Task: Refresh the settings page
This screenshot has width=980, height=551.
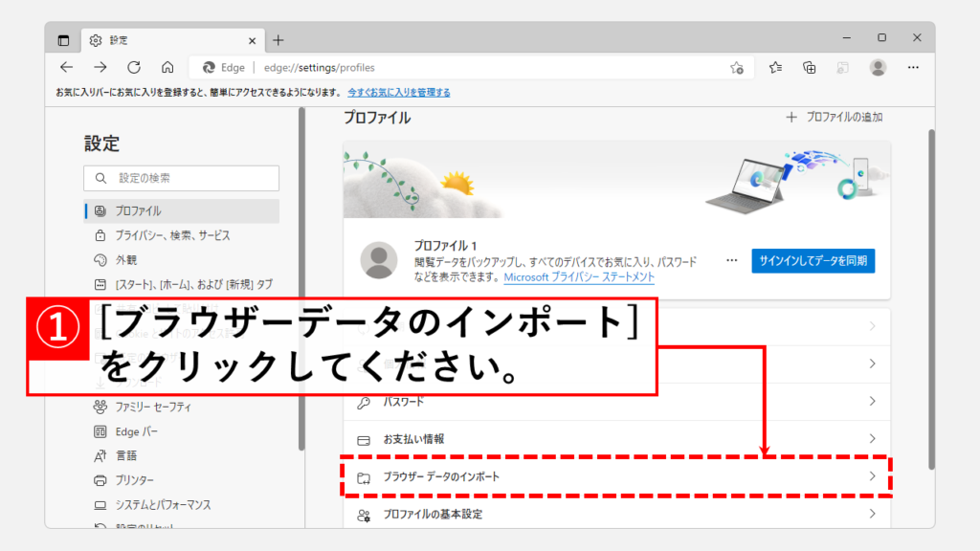Action: coord(134,67)
